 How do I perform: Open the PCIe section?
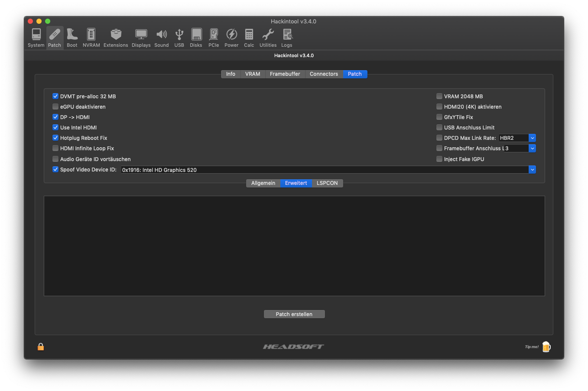pos(214,38)
